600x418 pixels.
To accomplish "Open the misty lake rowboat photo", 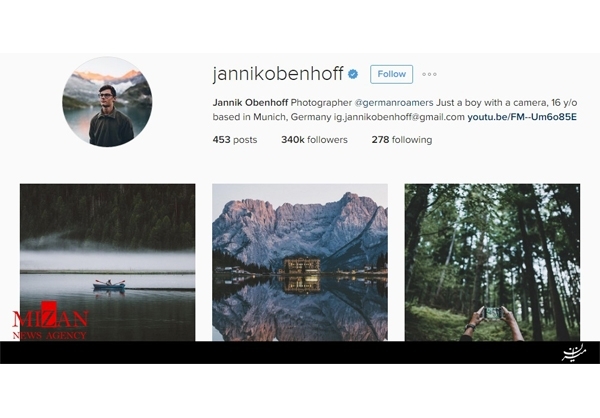I will [x=108, y=262].
